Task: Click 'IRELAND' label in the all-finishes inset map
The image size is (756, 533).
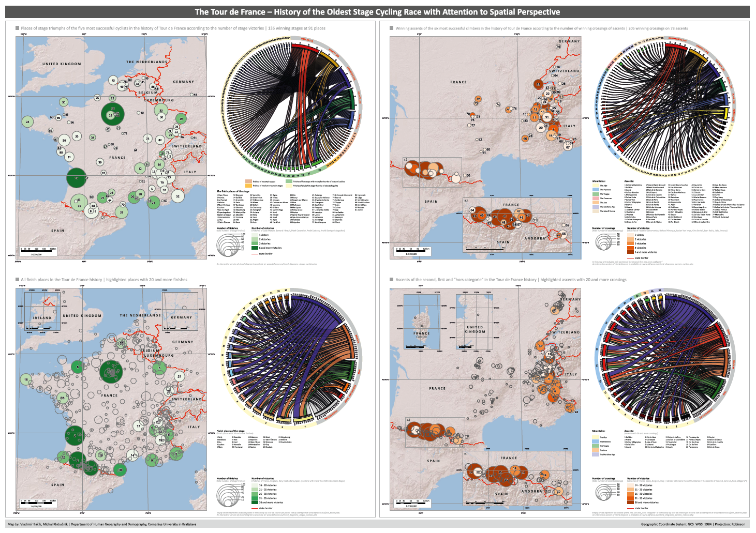Action: tap(42, 318)
